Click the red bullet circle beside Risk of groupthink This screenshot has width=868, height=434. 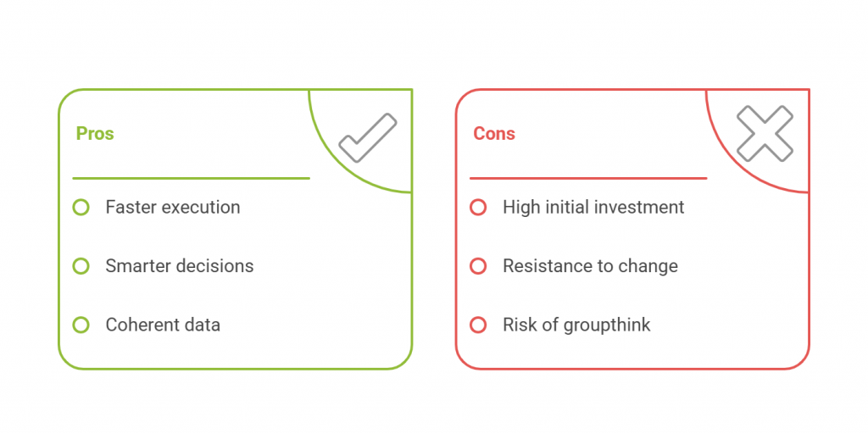(x=478, y=325)
